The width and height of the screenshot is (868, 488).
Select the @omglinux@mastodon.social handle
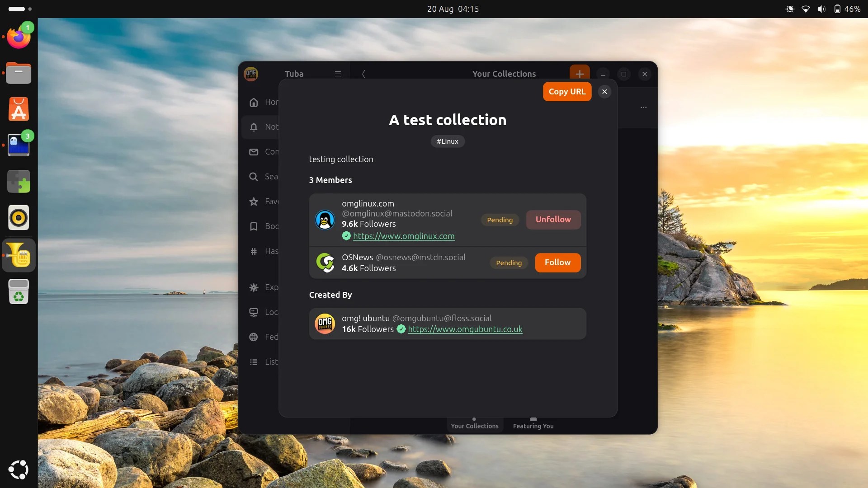[397, 213]
